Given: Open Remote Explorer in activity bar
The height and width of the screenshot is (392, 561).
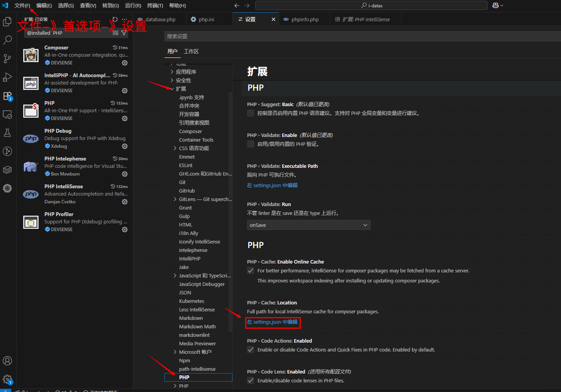Looking at the screenshot, I should click(x=7, y=114).
